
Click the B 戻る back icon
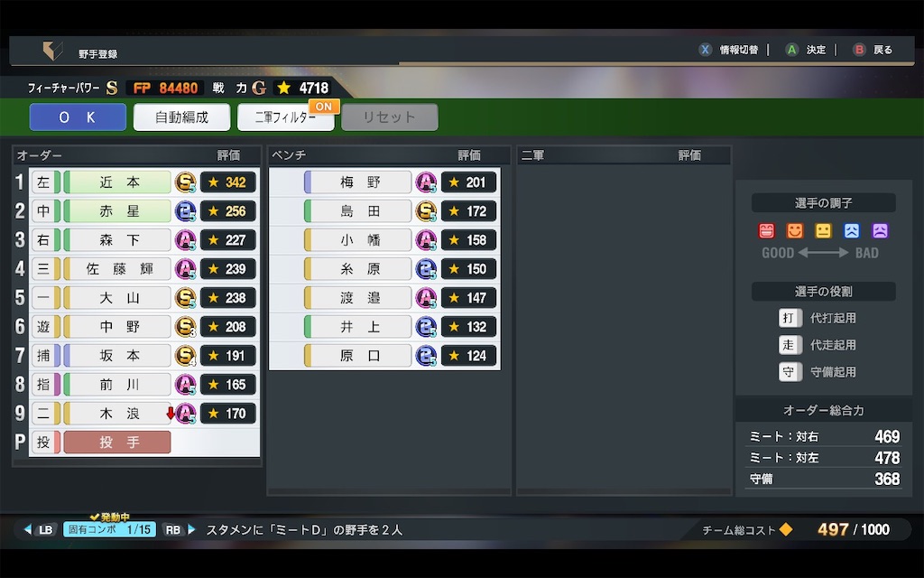(x=859, y=50)
